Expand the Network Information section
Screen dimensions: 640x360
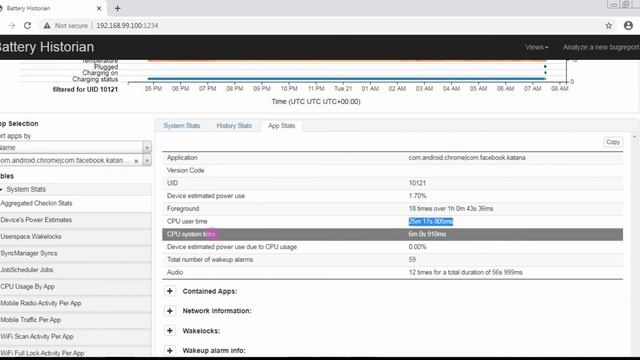coord(170,311)
